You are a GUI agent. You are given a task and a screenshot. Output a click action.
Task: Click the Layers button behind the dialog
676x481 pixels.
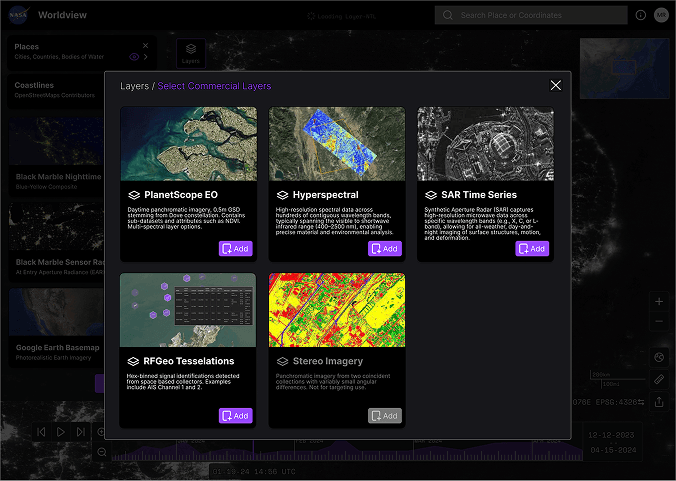point(191,53)
